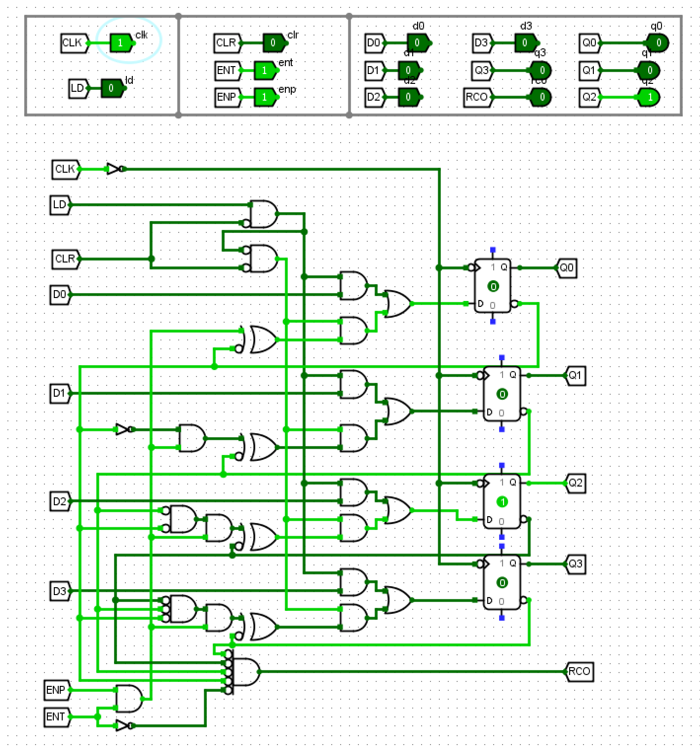Select the RCO tunnel in the top panel
Image resolution: width=700 pixels, height=751 pixels.
point(478,97)
